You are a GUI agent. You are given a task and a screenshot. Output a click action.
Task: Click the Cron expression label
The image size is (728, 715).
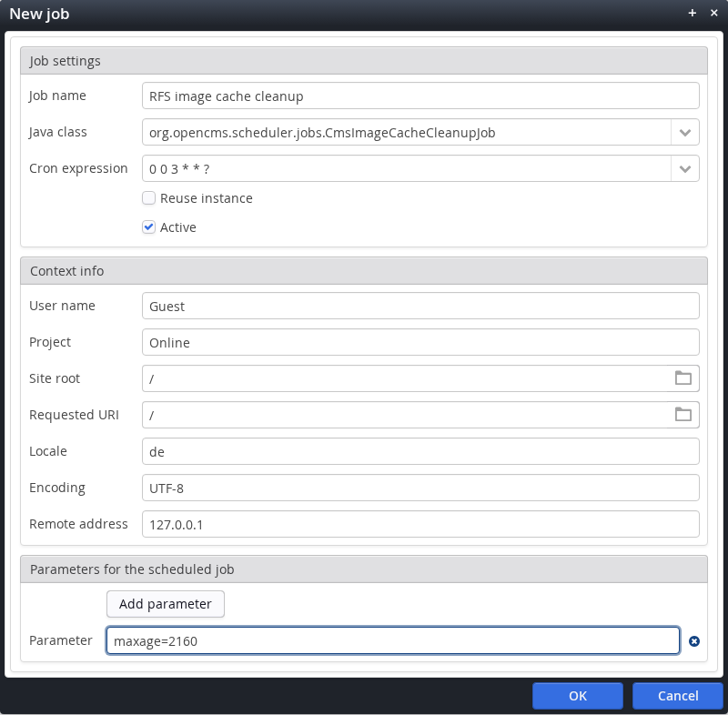(x=78, y=168)
